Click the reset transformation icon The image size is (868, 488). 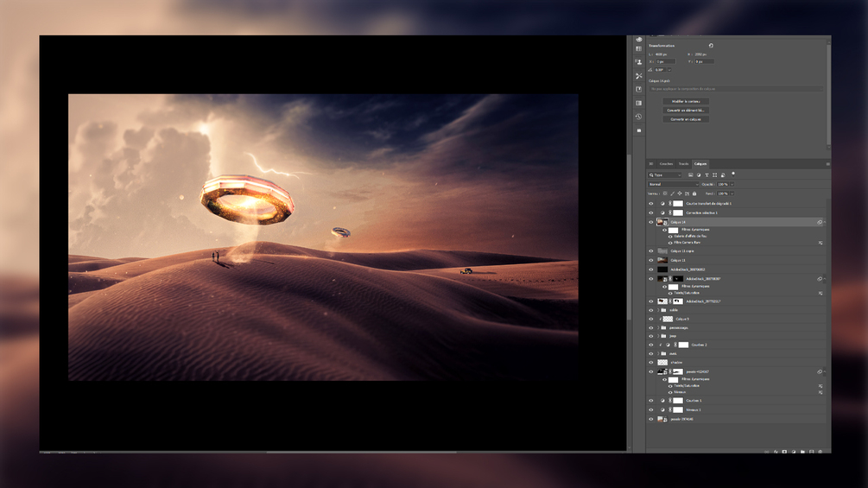711,46
